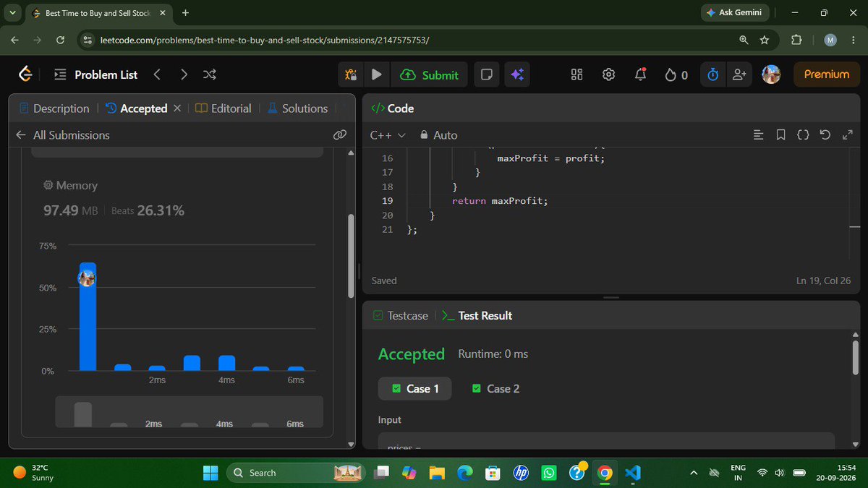Screen dimensions: 868x488
Task: Go to next problem arrow
Action: 184,74
